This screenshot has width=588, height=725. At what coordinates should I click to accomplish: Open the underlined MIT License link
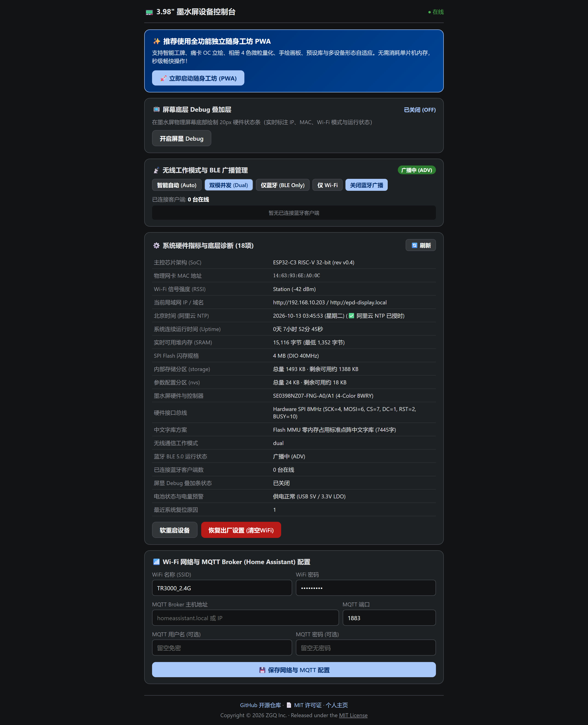[353, 715]
